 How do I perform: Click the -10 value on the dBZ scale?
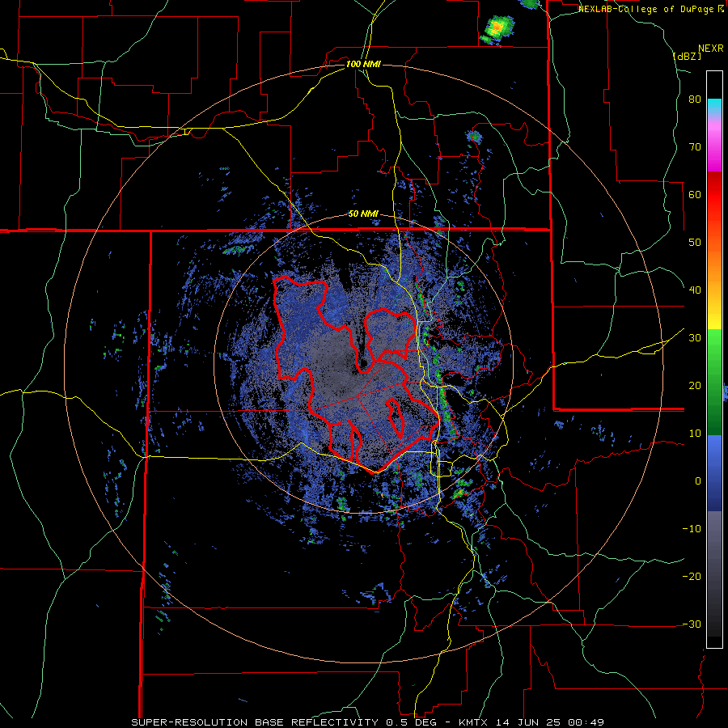pyautogui.click(x=692, y=528)
